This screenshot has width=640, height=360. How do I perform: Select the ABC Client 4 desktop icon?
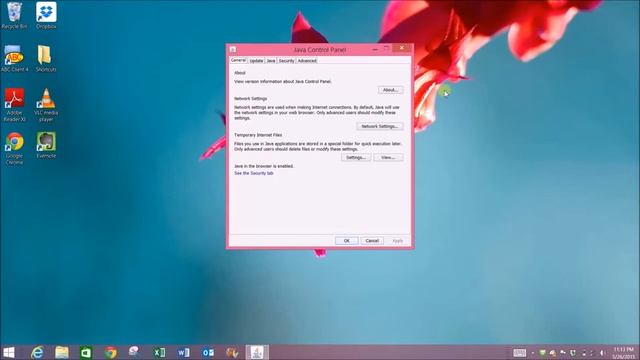click(x=14, y=58)
